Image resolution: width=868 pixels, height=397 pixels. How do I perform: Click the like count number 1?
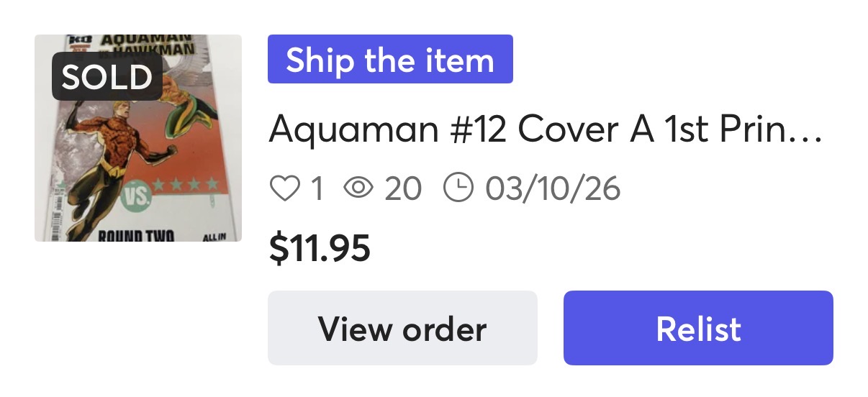point(315,189)
